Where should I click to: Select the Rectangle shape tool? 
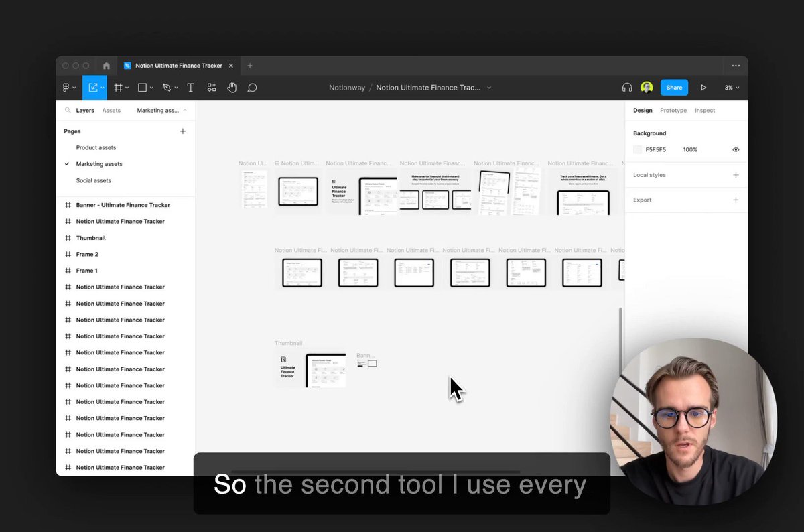click(142, 88)
